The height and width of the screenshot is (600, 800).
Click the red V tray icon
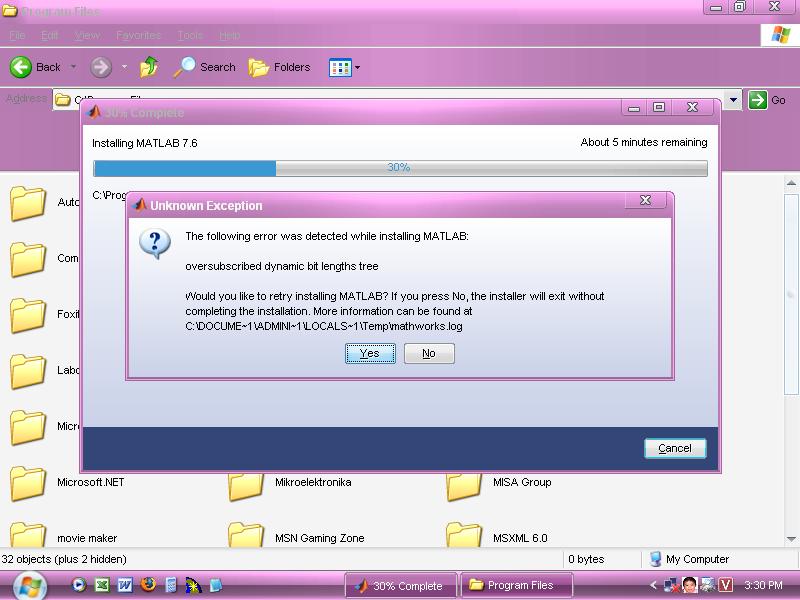[726, 585]
